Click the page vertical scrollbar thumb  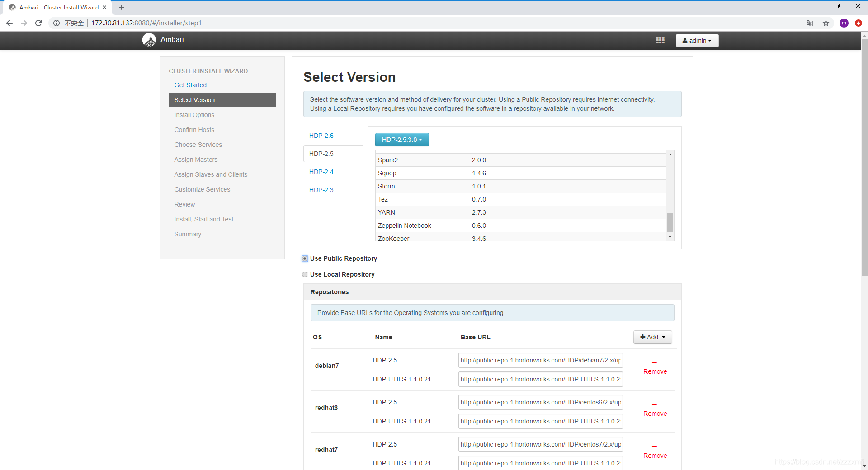click(x=864, y=157)
